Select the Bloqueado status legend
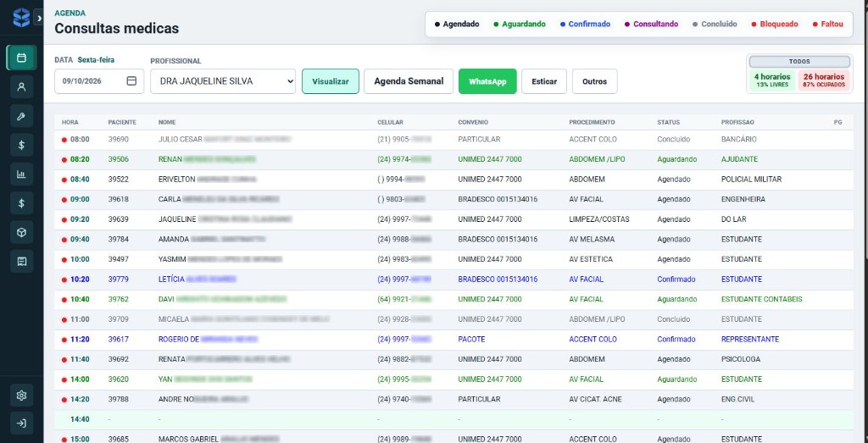 pyautogui.click(x=775, y=25)
